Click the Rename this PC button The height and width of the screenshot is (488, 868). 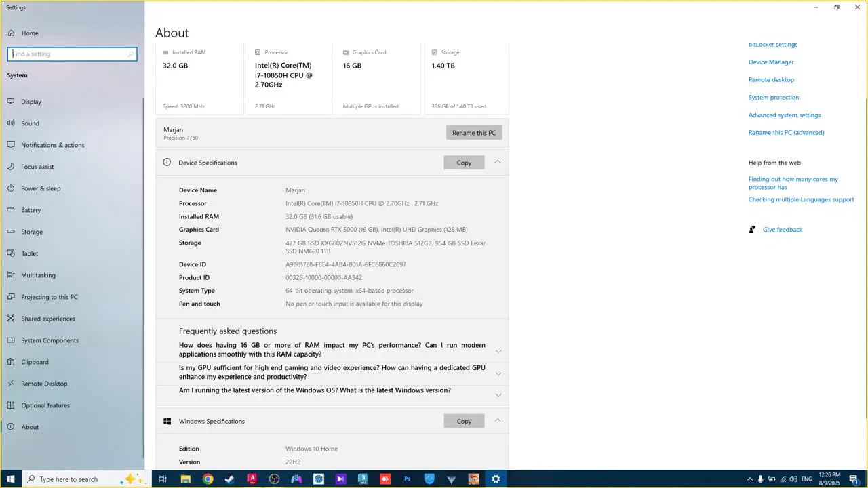click(x=474, y=133)
